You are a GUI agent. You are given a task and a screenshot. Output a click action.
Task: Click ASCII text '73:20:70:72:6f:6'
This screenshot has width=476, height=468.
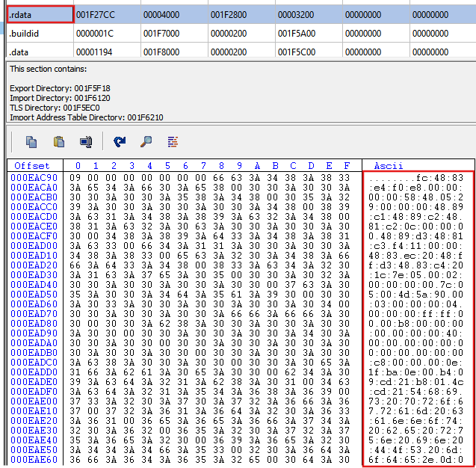pyautogui.click(x=416, y=401)
